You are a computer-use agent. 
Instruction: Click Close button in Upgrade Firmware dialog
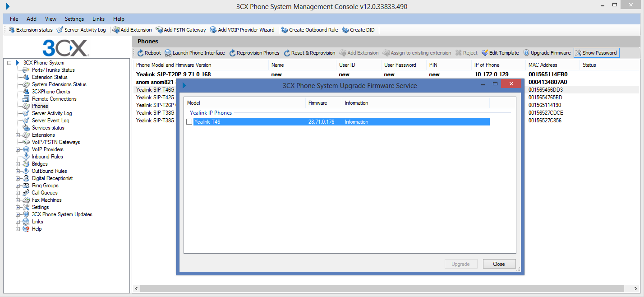click(499, 264)
